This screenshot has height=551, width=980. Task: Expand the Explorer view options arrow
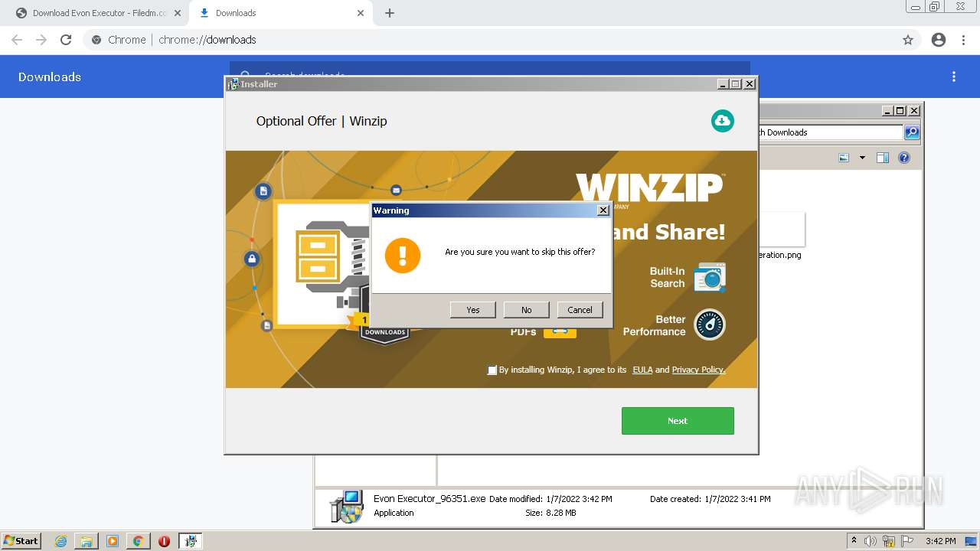(x=862, y=158)
